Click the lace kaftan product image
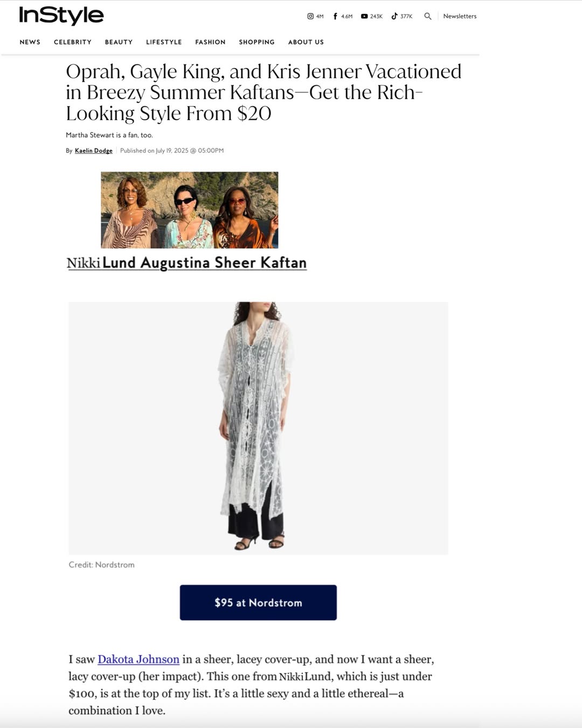The height and width of the screenshot is (728, 582). 258,428
